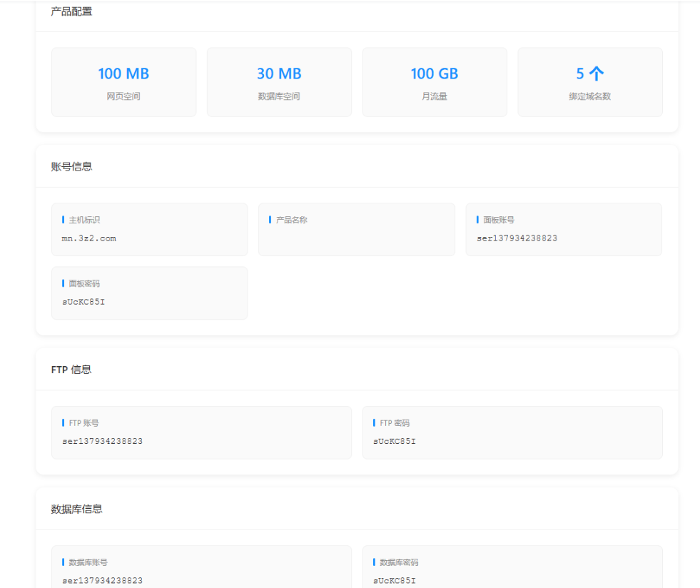The image size is (700, 588).
Task: Click the FTP 信息 section heading
Action: pos(71,370)
